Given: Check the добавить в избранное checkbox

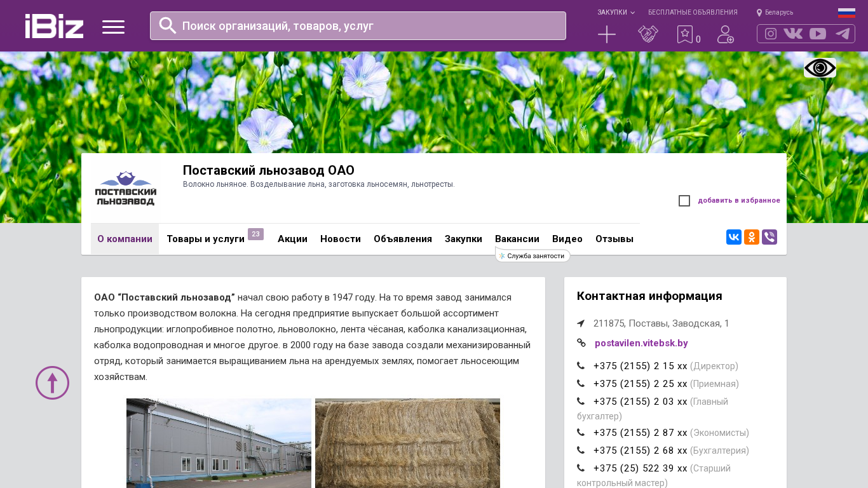Looking at the screenshot, I should pyautogui.click(x=684, y=201).
